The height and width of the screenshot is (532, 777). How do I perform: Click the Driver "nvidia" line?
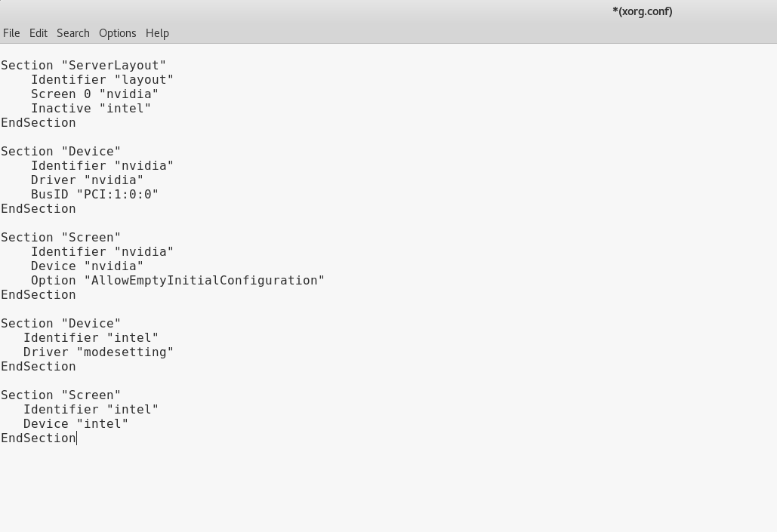click(88, 180)
